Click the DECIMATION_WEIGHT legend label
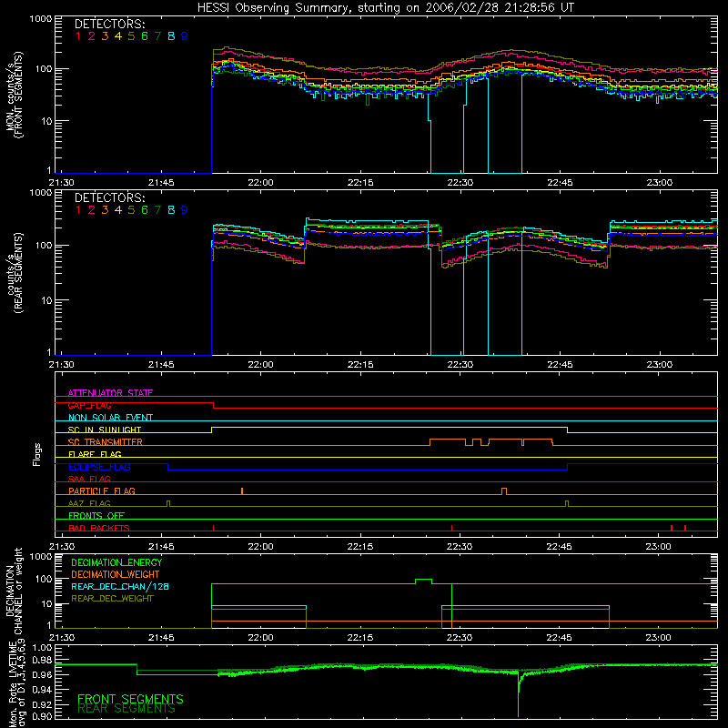Viewport: 728px width, 728px height. [x=116, y=574]
